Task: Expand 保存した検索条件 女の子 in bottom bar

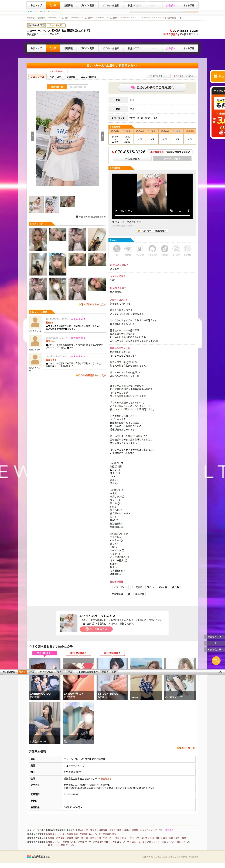Action: (105, 672)
